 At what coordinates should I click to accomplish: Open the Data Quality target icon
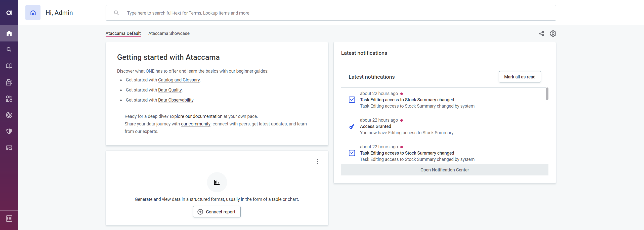pyautogui.click(x=9, y=115)
